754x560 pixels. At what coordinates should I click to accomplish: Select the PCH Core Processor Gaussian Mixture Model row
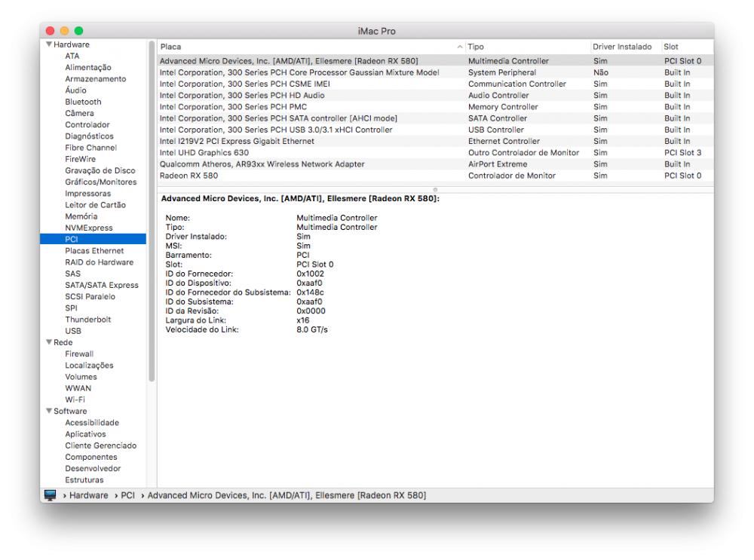pyautogui.click(x=435, y=72)
